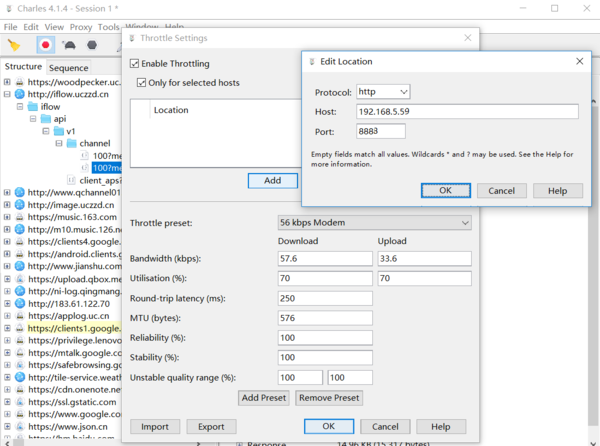Click lock icon for music.163.com
The width and height of the screenshot is (600, 446).
click(20, 217)
